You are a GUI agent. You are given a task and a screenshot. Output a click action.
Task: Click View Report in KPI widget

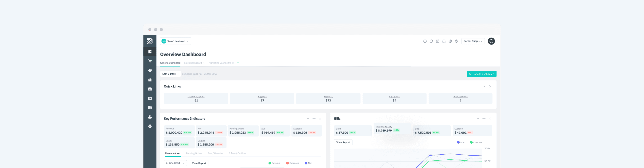pyautogui.click(x=199, y=163)
